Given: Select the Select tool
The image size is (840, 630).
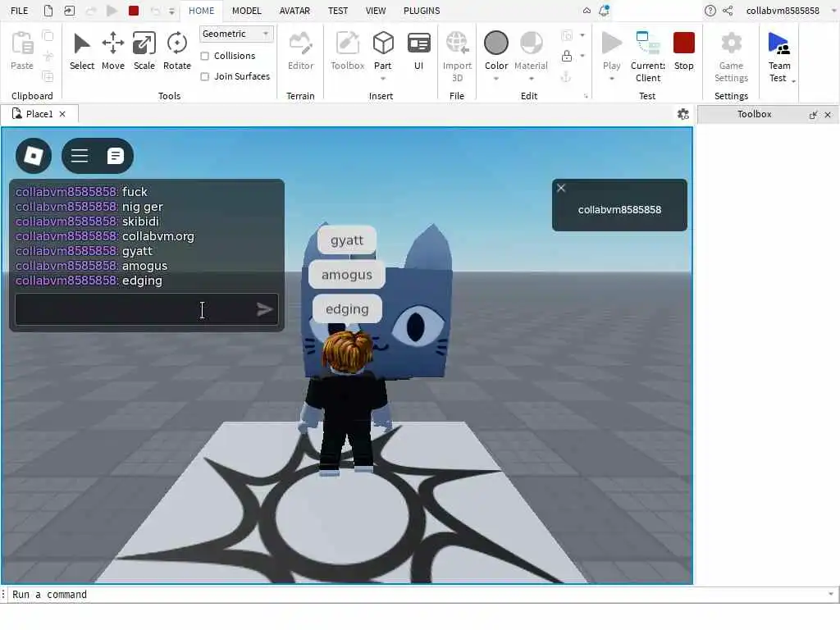Looking at the screenshot, I should click(81, 51).
